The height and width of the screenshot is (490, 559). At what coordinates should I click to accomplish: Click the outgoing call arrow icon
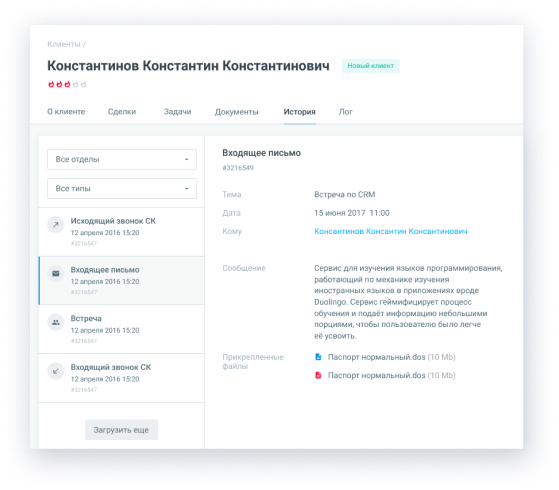56,225
